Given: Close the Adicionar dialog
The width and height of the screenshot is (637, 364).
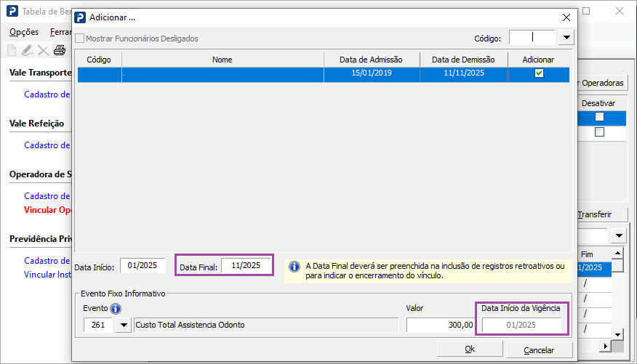Looking at the screenshot, I should (x=566, y=17).
